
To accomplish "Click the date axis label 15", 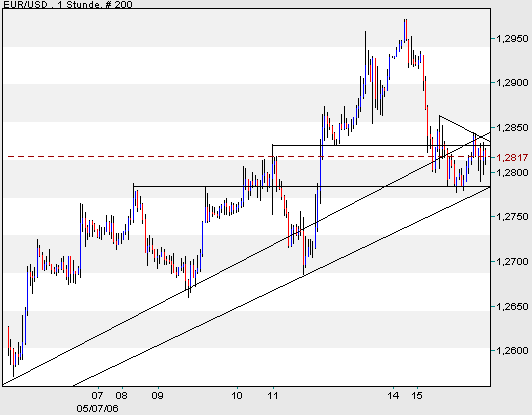I will (x=417, y=396).
